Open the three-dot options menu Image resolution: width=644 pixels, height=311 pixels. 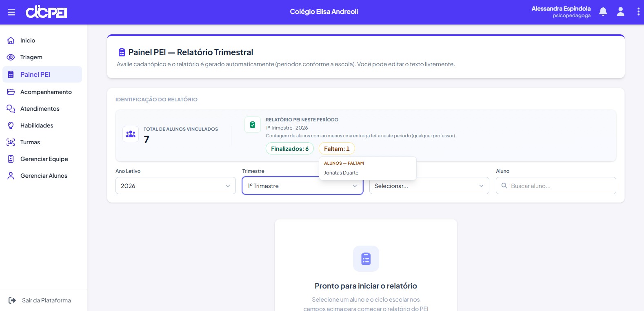pyautogui.click(x=638, y=12)
